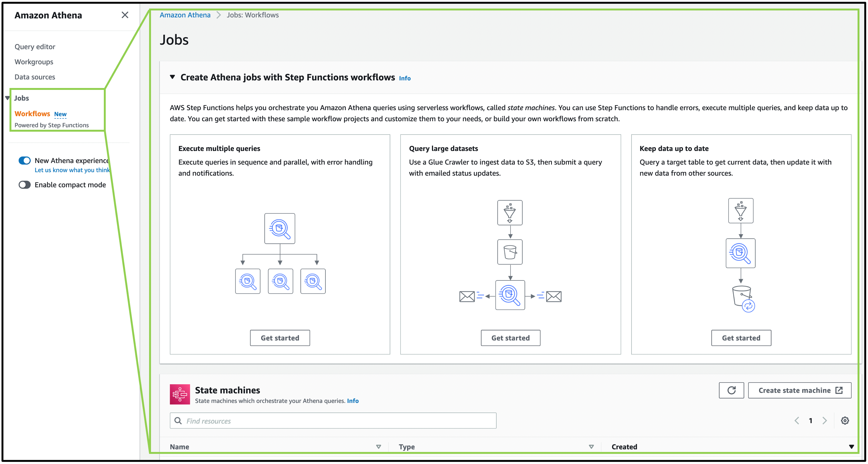Close the Amazon Athena side panel

pyautogui.click(x=125, y=15)
